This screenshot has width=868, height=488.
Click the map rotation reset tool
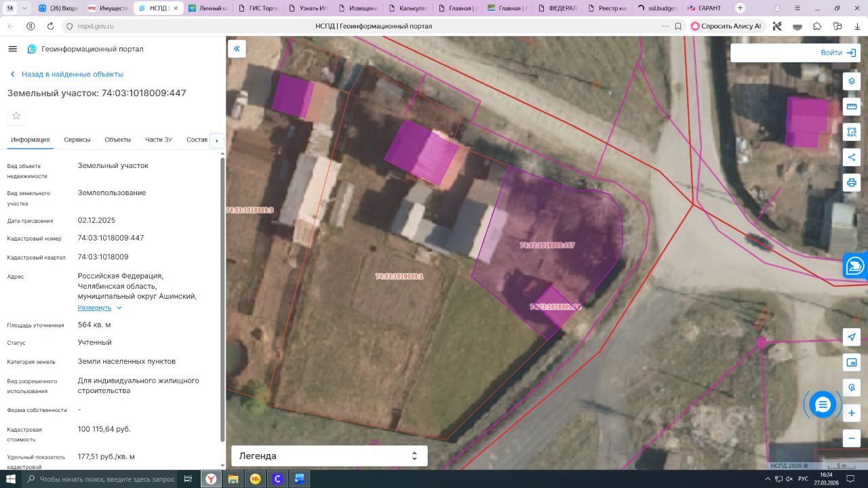coord(851,388)
